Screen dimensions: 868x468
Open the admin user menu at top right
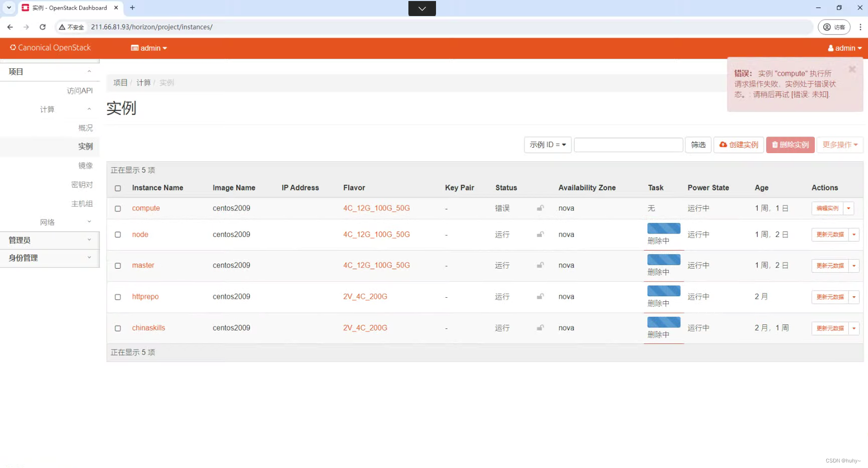tap(845, 48)
